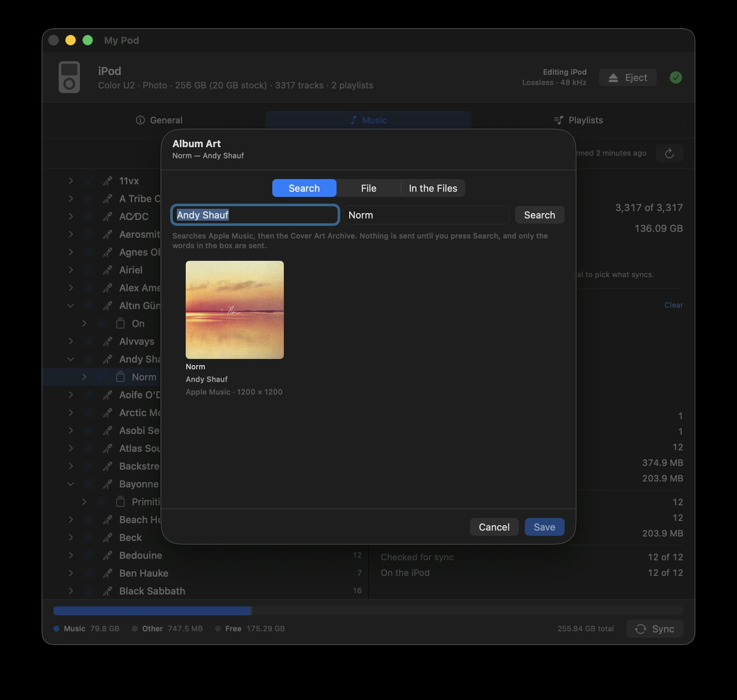Select the In the Files tab
The width and height of the screenshot is (737, 700).
click(x=433, y=188)
